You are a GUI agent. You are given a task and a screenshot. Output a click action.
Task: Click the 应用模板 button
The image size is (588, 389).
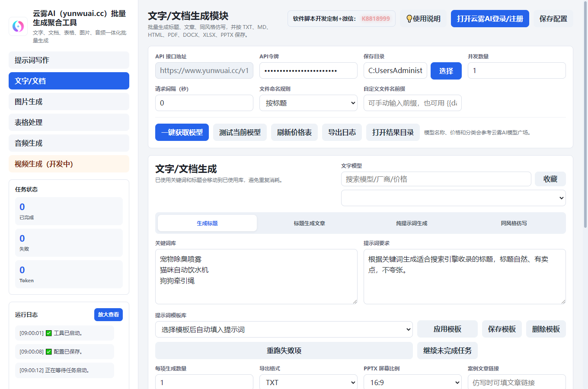447,329
